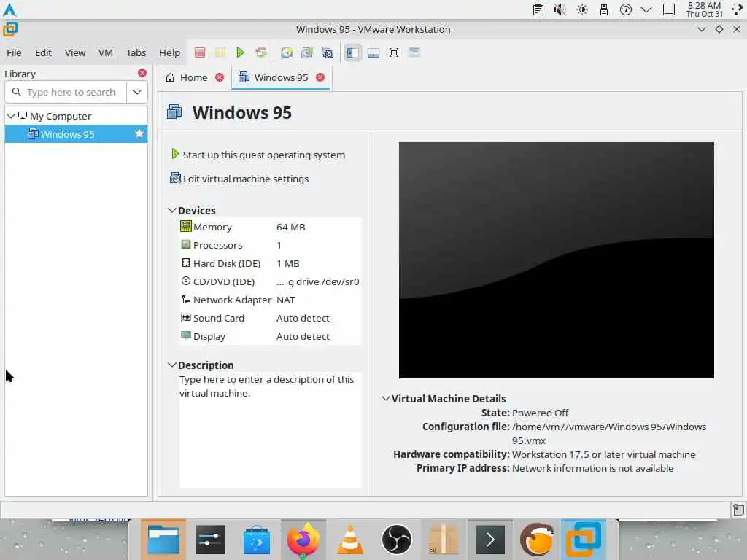Collapse the Description section

[172, 365]
